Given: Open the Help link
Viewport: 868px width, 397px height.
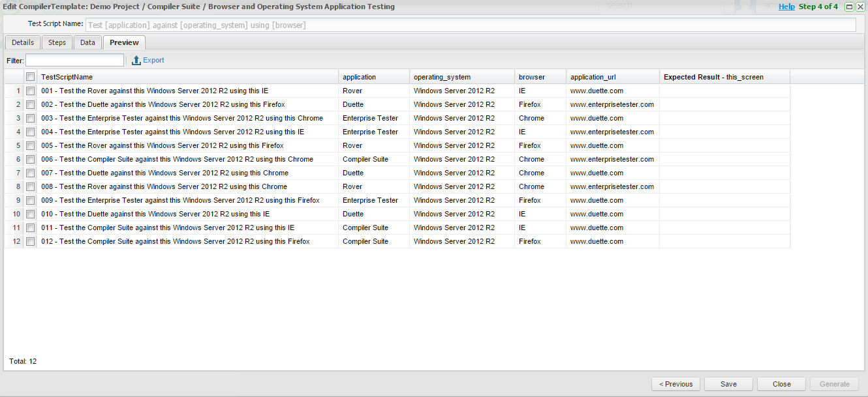Looking at the screenshot, I should click(x=786, y=7).
